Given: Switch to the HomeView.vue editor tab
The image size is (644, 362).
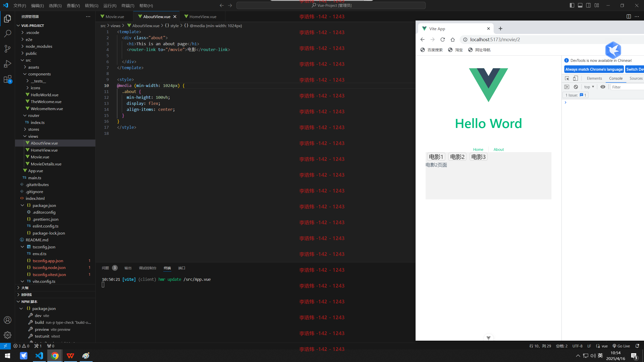Looking at the screenshot, I should [203, 17].
